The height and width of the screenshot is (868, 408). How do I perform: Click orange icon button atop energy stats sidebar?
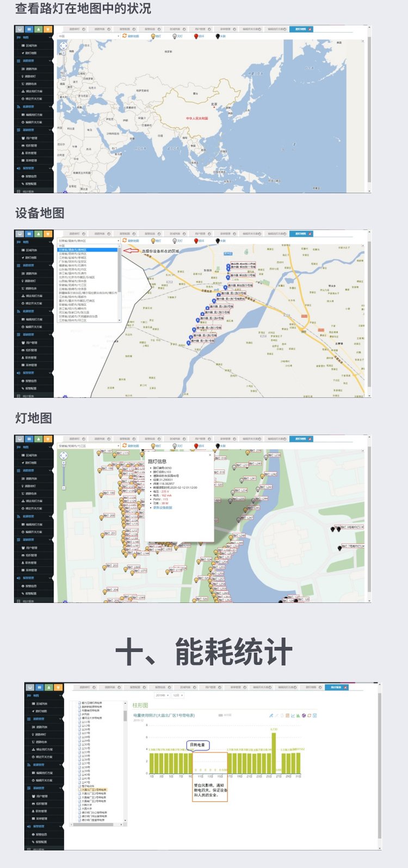[x=58, y=687]
